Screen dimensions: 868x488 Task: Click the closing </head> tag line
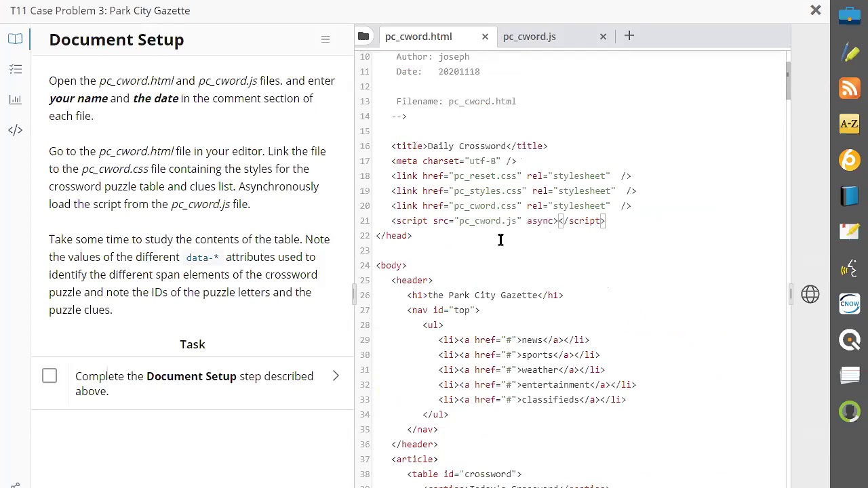pos(394,236)
